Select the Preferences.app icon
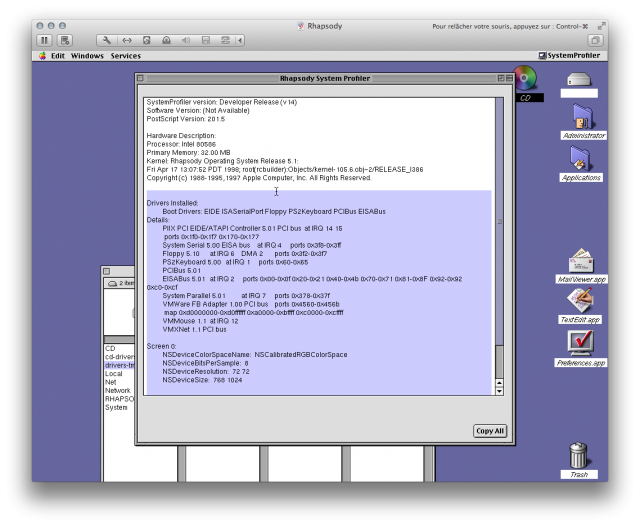Screen dimensions: 640x526 tap(580, 344)
